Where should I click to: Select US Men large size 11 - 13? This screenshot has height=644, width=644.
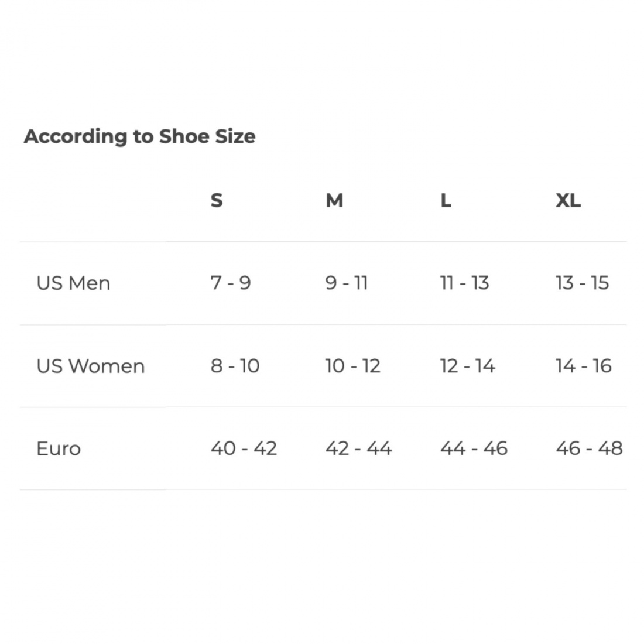click(464, 283)
